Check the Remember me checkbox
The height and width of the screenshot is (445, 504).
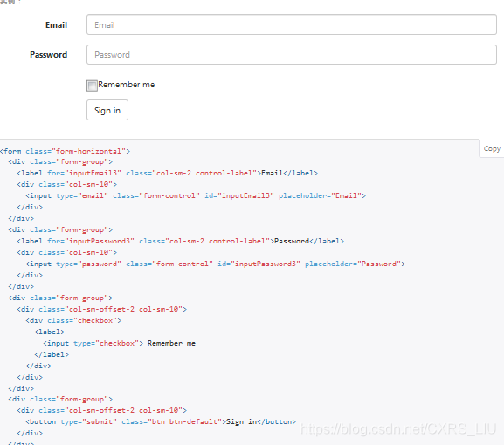92,86
